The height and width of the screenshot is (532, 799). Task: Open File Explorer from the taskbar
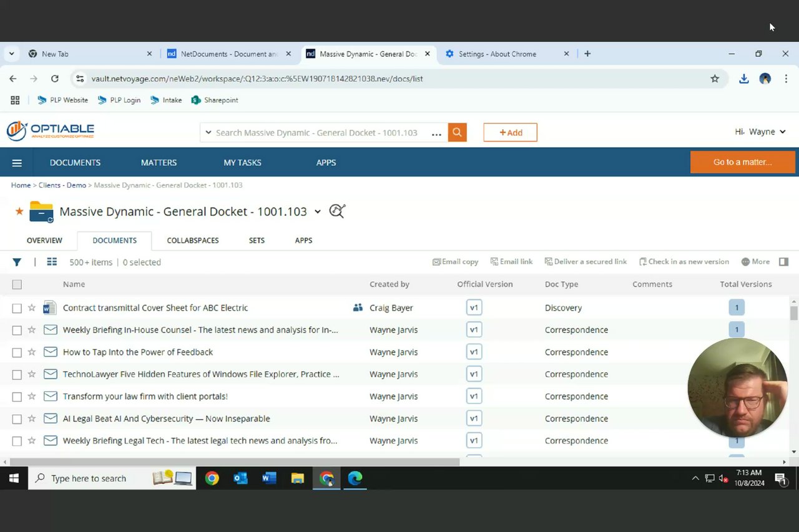click(298, 478)
